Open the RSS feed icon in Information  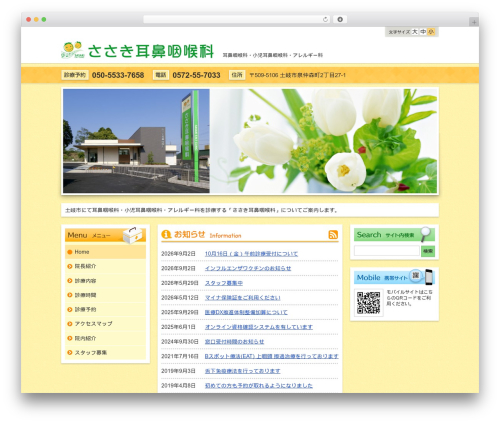pos(333,235)
